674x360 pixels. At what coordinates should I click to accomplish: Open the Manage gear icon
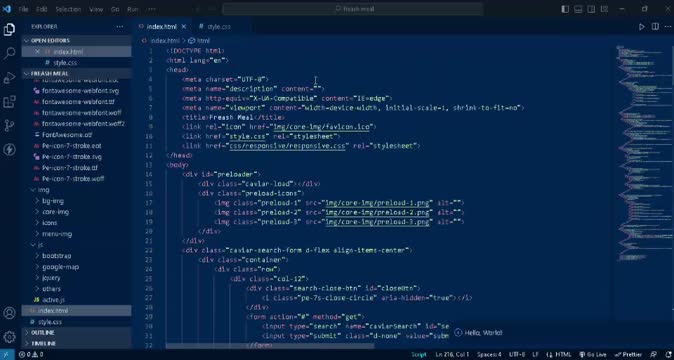(x=9, y=337)
